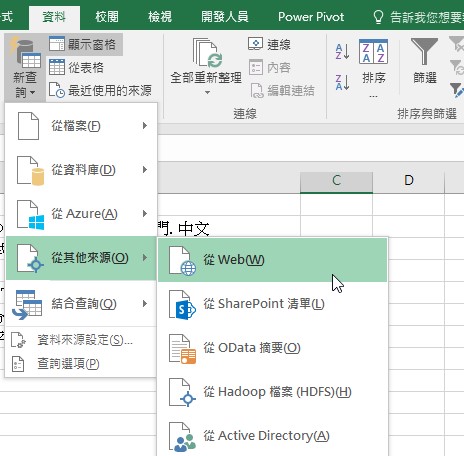Click the 最近使用的來源 recent sources icon
Image resolution: width=464 pixels, height=456 pixels.
point(57,90)
